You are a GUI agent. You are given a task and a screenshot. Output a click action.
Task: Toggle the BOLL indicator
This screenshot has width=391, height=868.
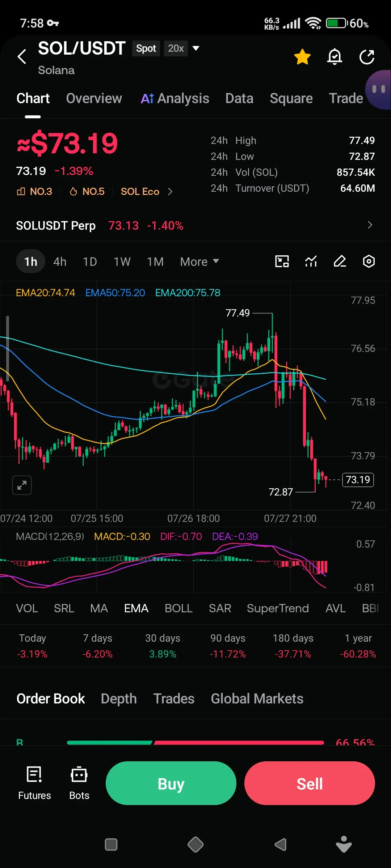[178, 608]
